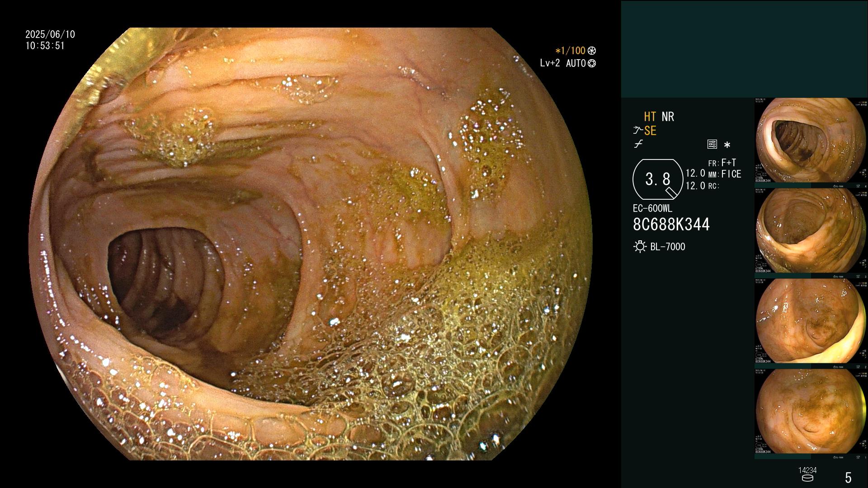Click the FR: F+T setting
This screenshot has height=488, width=868.
coord(722,163)
